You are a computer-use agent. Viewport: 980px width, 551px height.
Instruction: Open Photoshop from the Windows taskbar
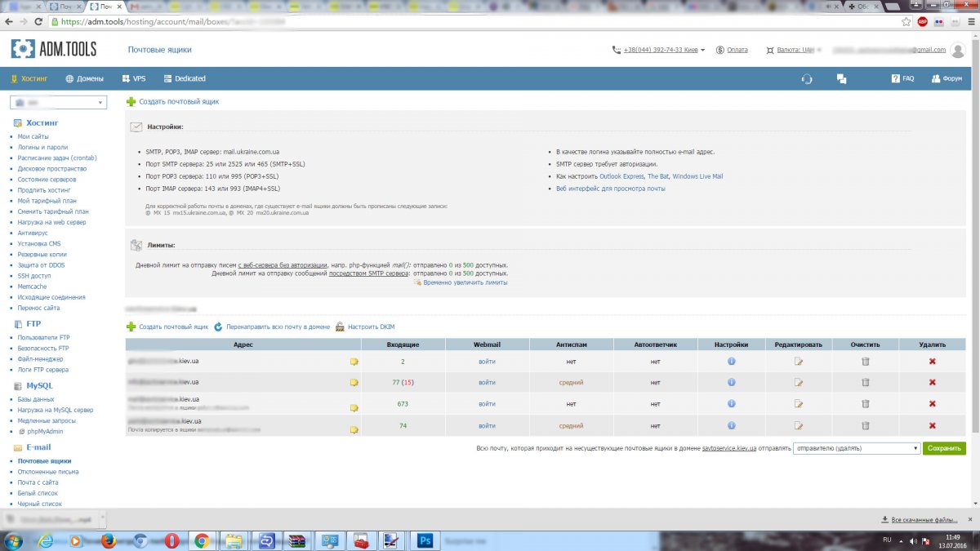[x=425, y=540]
